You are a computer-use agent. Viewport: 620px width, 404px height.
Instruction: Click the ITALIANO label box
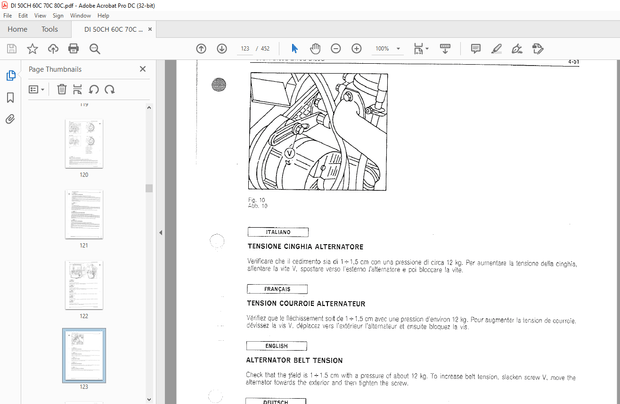tap(278, 232)
